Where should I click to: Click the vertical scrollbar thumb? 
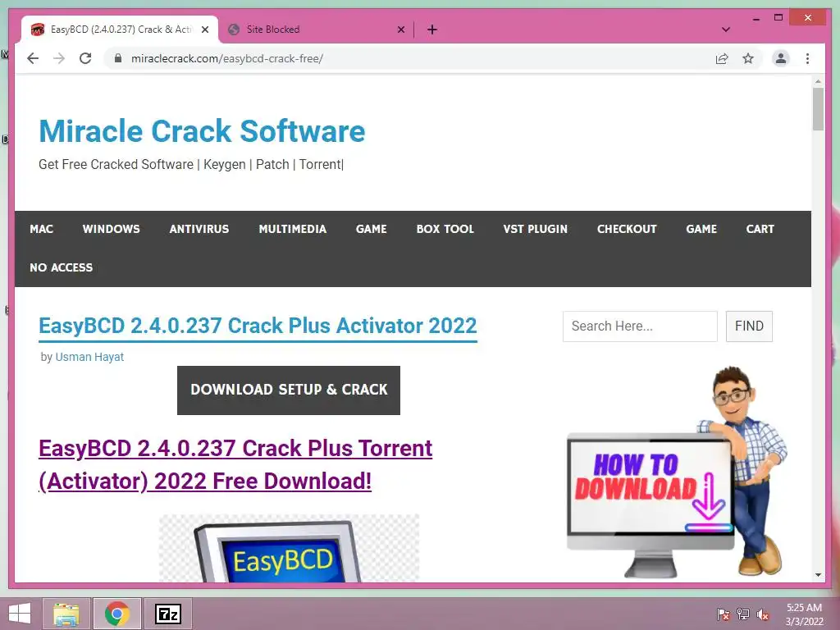coord(818,109)
